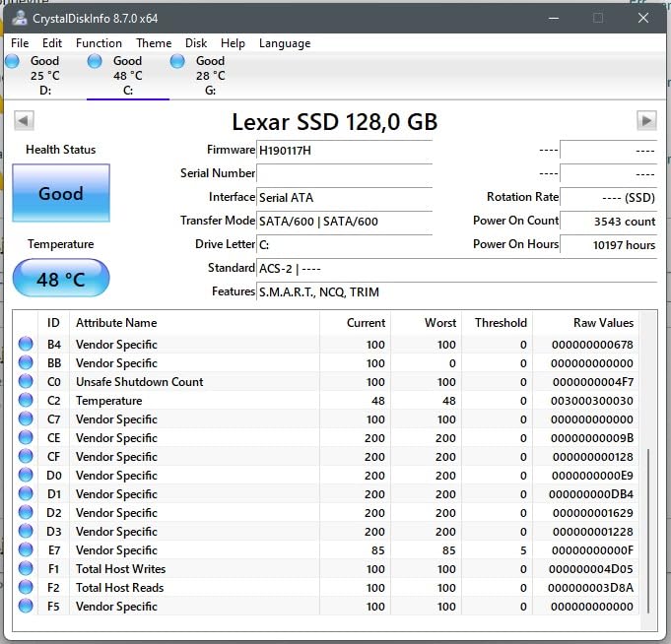Image resolution: width=671 pixels, height=644 pixels.
Task: Click raw value 000000003D8A
Action: [590, 588]
